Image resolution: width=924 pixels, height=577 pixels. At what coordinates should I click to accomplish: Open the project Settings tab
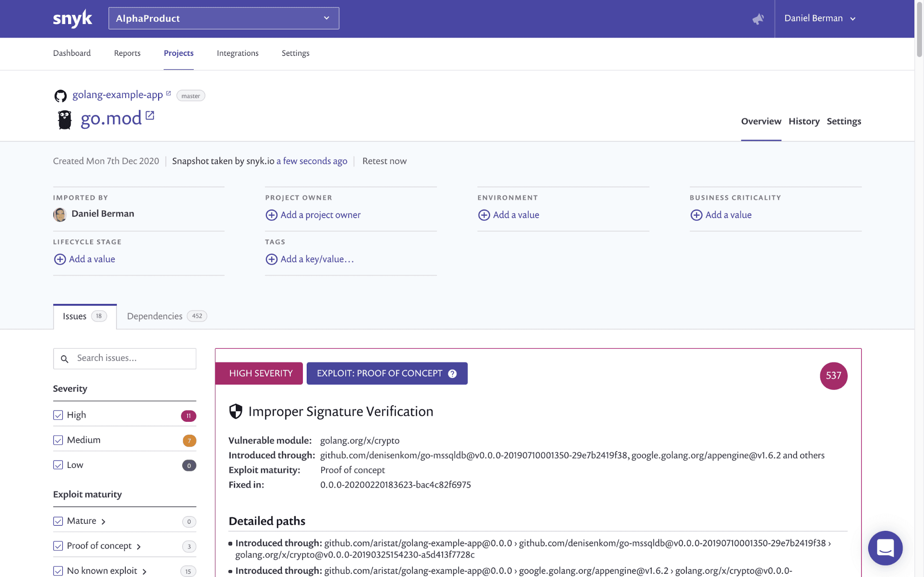tap(844, 121)
